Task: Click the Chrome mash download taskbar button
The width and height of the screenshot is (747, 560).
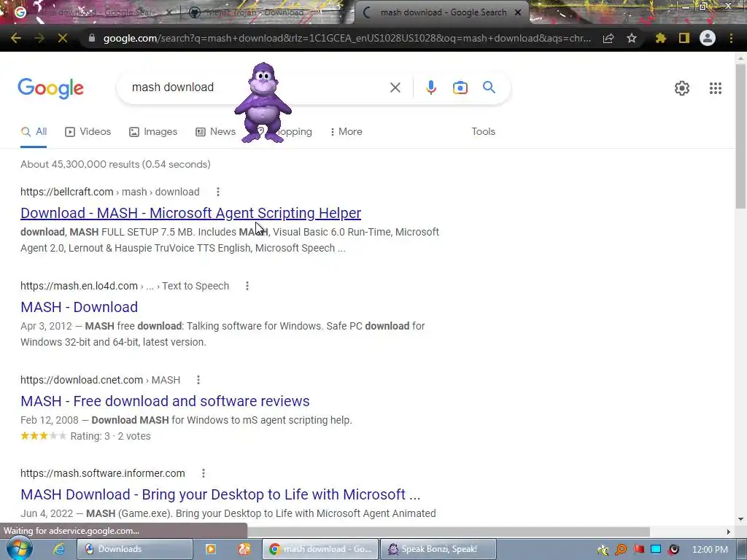Action: 320,549
